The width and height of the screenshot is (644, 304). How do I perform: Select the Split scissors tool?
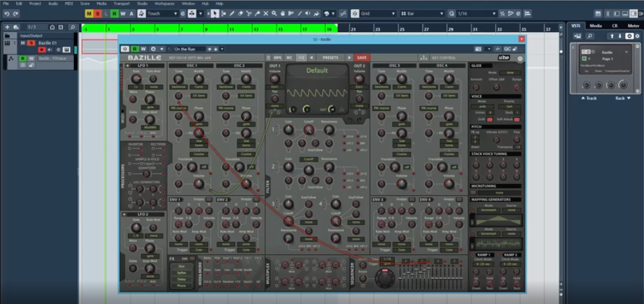249,13
